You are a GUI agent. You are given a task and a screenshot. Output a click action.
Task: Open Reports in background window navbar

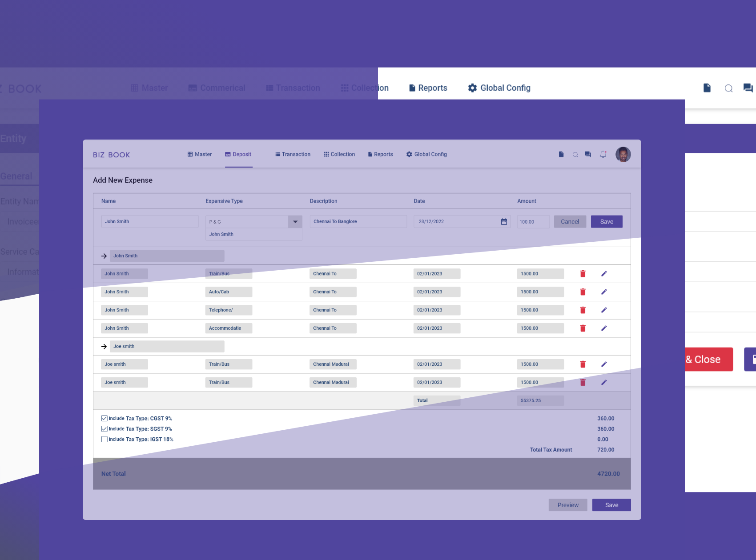coord(428,88)
